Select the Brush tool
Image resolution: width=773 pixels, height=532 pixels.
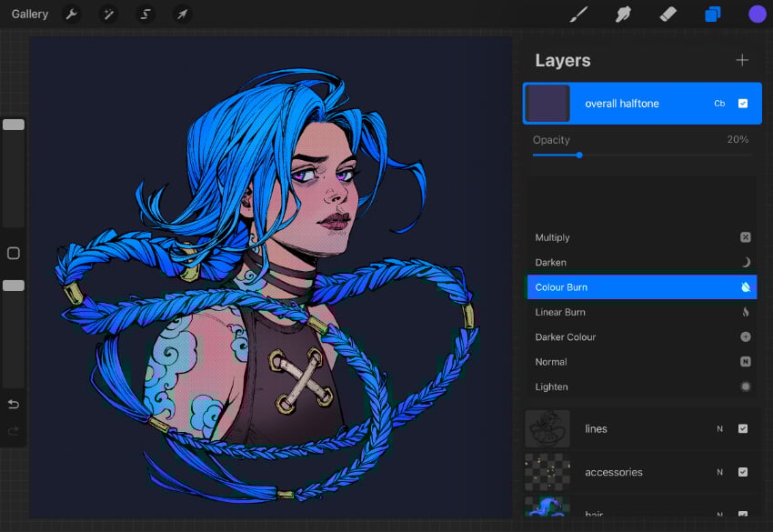coord(578,14)
